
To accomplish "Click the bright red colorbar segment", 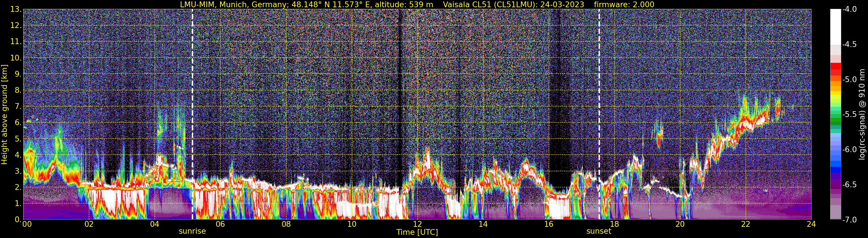I will click(836, 66).
